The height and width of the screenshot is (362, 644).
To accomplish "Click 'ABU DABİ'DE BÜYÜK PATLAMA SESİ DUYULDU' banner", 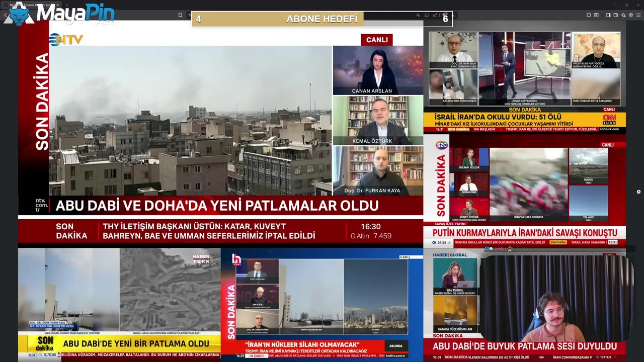I will 525,346.
